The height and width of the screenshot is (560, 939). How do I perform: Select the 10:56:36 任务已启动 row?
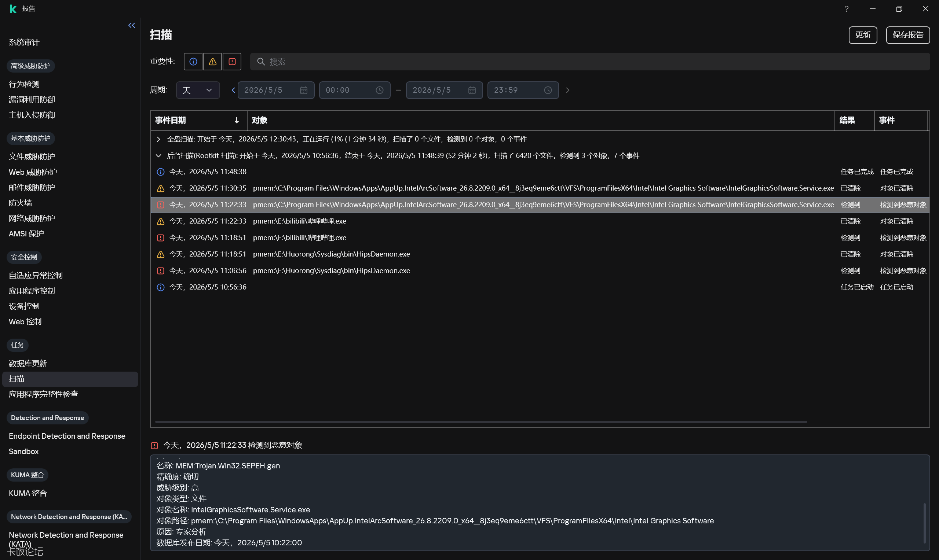pos(540,287)
